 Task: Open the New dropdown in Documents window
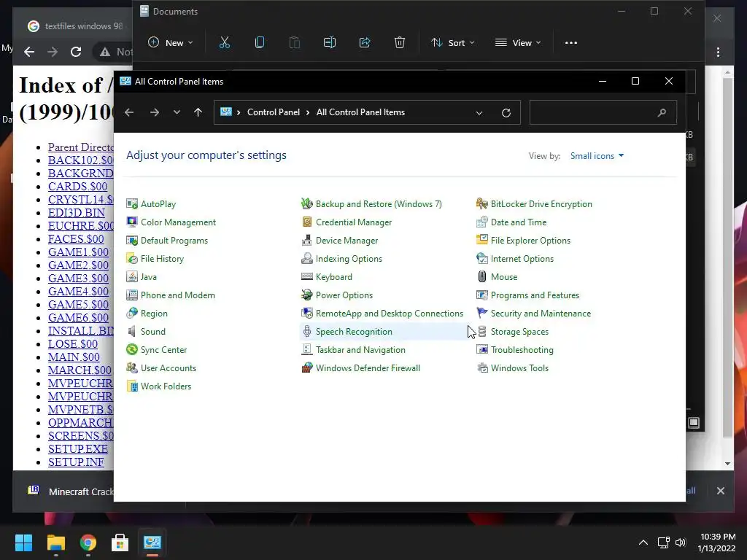click(x=171, y=43)
